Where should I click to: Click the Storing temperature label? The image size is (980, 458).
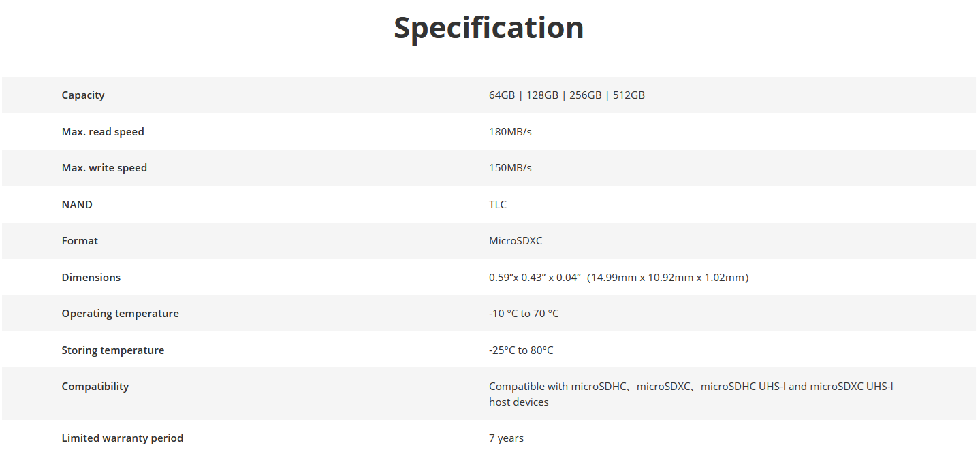(113, 350)
